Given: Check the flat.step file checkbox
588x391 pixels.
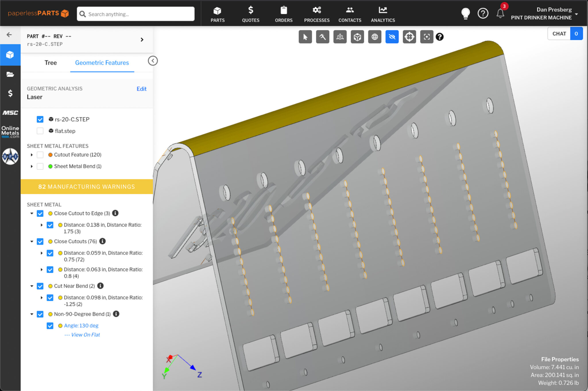Looking at the screenshot, I should pos(40,131).
